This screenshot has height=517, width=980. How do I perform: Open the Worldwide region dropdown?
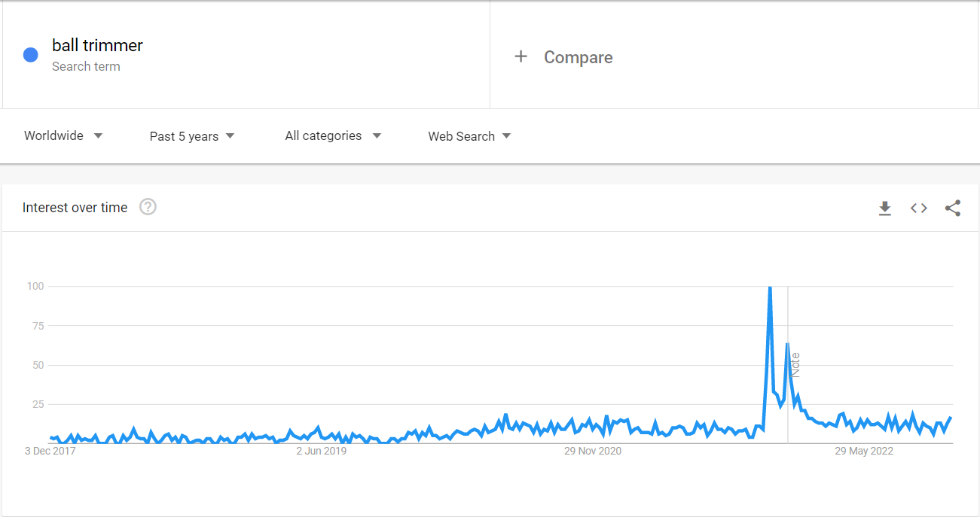pos(63,136)
